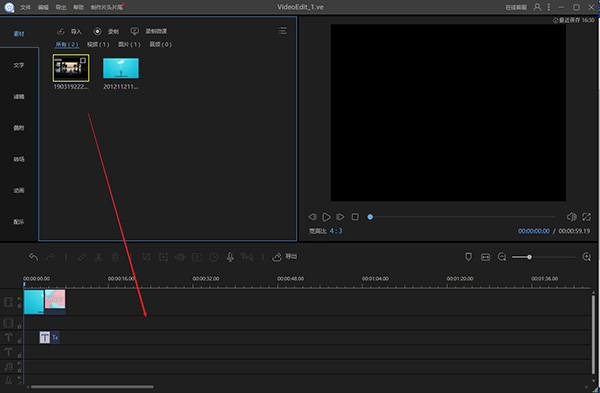Click the fit-timeline-to-window icon
Image resolution: width=600 pixels, height=393 pixels.
pos(485,257)
